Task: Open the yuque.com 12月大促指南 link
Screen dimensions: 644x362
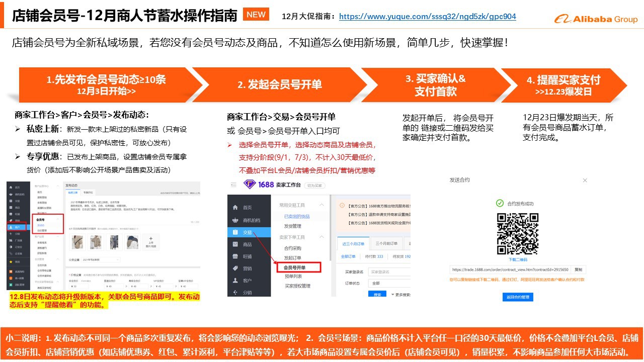Action: 427,17
